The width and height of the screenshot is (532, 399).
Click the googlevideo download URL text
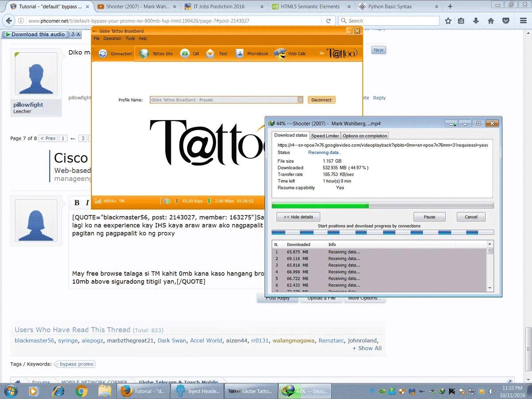coord(383,145)
